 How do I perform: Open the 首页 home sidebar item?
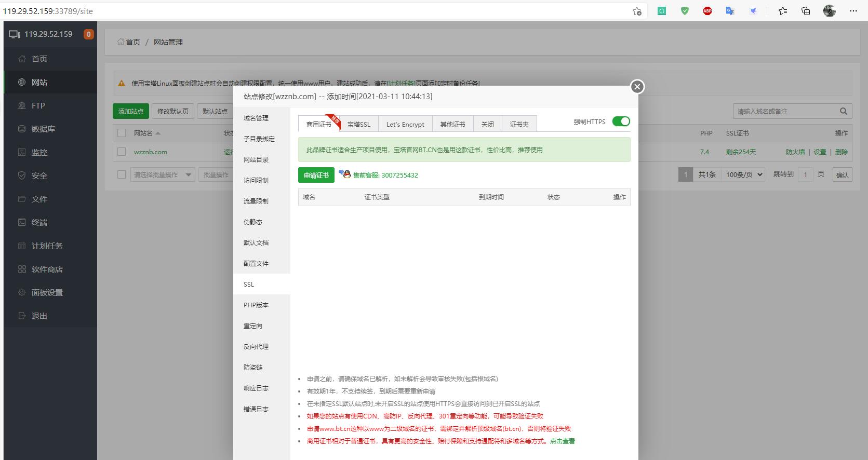(50, 59)
